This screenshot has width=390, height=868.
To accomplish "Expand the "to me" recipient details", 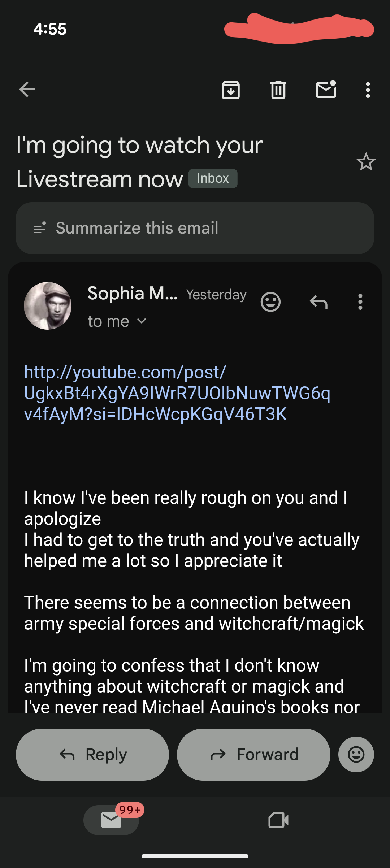I will [x=117, y=321].
